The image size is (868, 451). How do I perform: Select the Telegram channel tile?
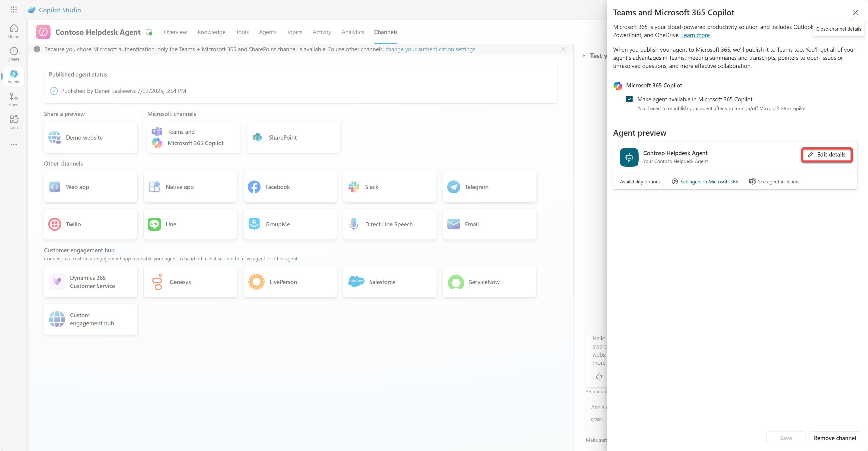point(489,187)
